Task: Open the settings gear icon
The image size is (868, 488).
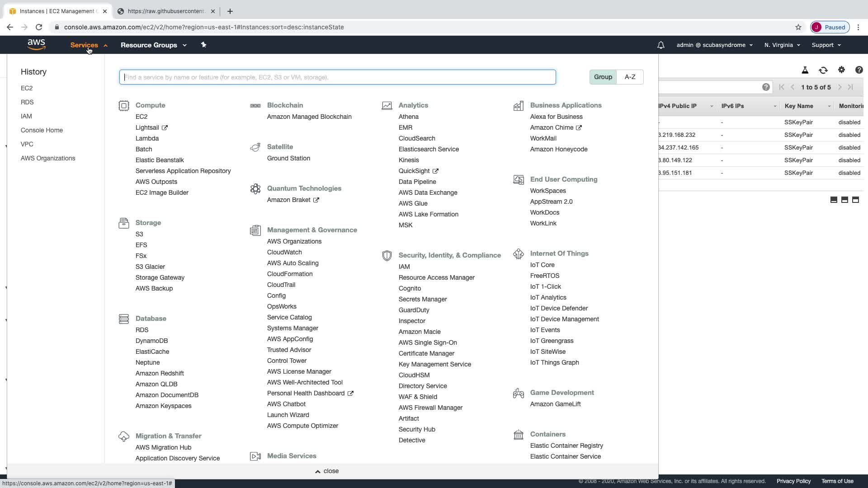Action: click(x=841, y=70)
